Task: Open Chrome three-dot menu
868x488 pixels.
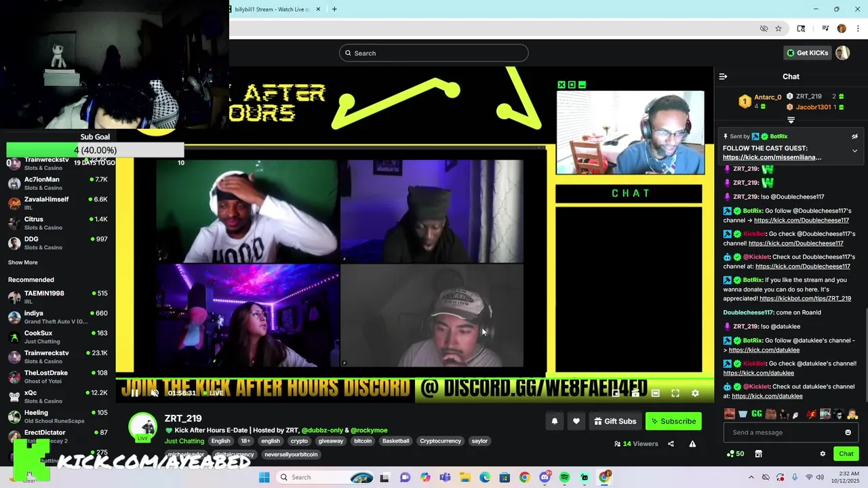Action: tap(859, 28)
